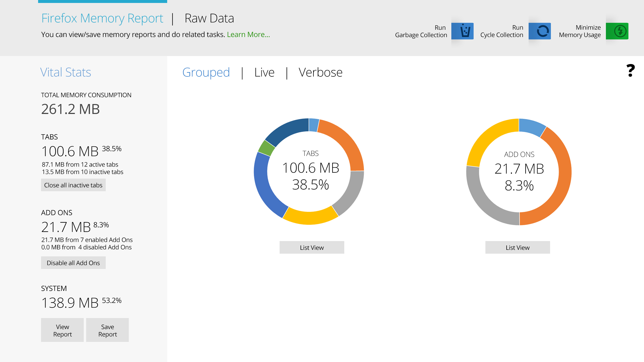644x362 pixels.
Task: Click the Run Cycle Collection label
Action: pyautogui.click(x=502, y=31)
